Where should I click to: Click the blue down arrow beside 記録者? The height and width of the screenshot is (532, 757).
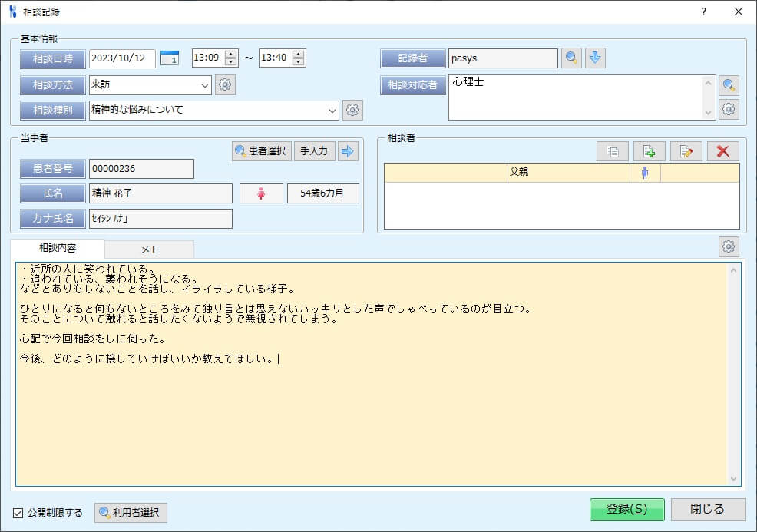coord(595,58)
